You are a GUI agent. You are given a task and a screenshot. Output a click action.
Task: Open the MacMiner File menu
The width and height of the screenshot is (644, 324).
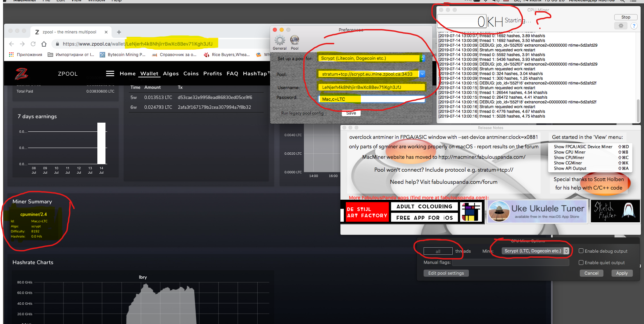[46, 1]
